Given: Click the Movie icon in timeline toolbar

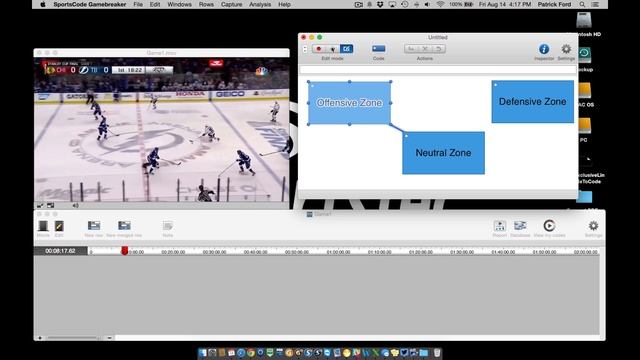Looking at the screenshot, I should [x=43, y=226].
